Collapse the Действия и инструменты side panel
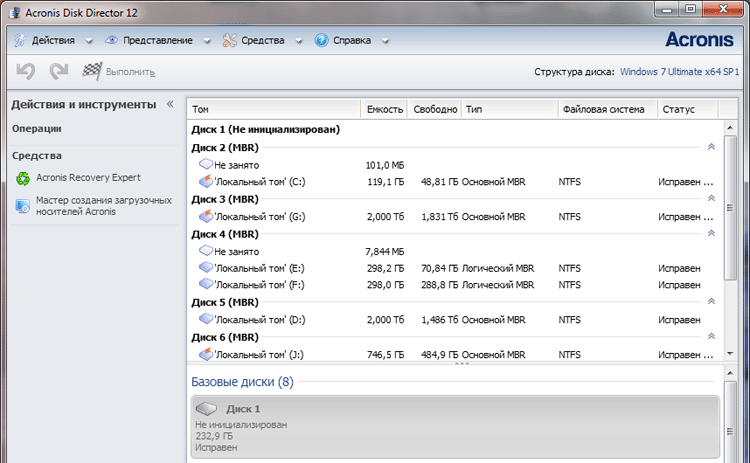The image size is (750, 463). click(x=170, y=104)
